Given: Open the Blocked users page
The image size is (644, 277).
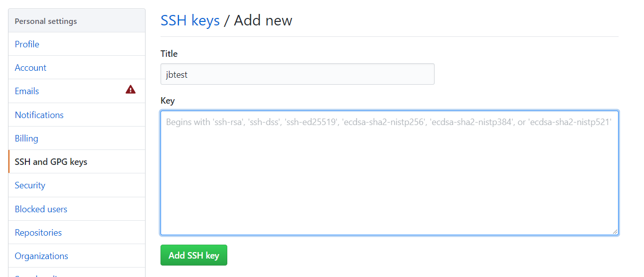Looking at the screenshot, I should (41, 209).
